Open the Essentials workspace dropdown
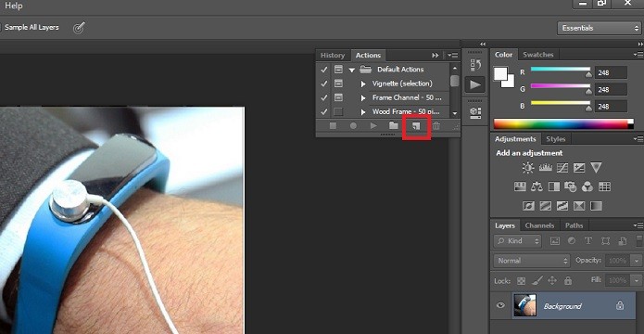The height and width of the screenshot is (334, 644). [599, 28]
